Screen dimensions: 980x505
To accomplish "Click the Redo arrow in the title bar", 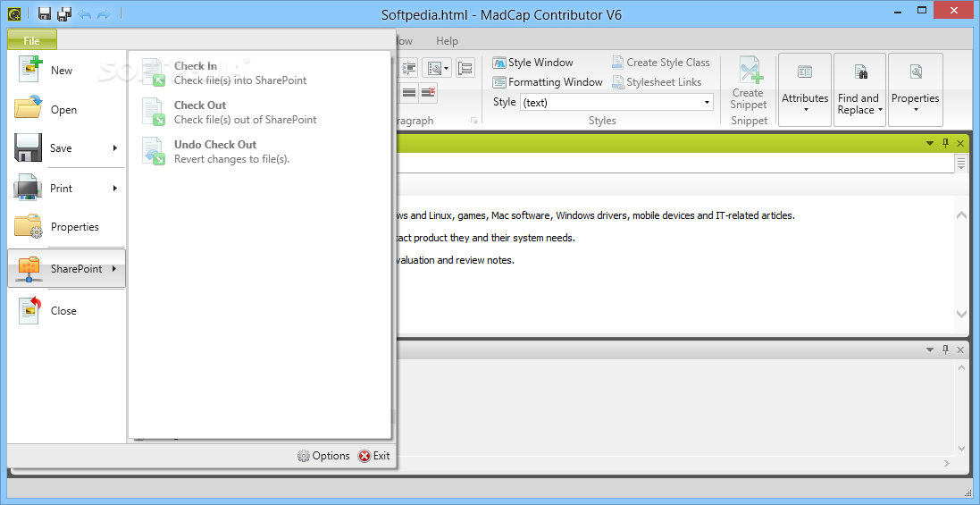I will point(104,13).
